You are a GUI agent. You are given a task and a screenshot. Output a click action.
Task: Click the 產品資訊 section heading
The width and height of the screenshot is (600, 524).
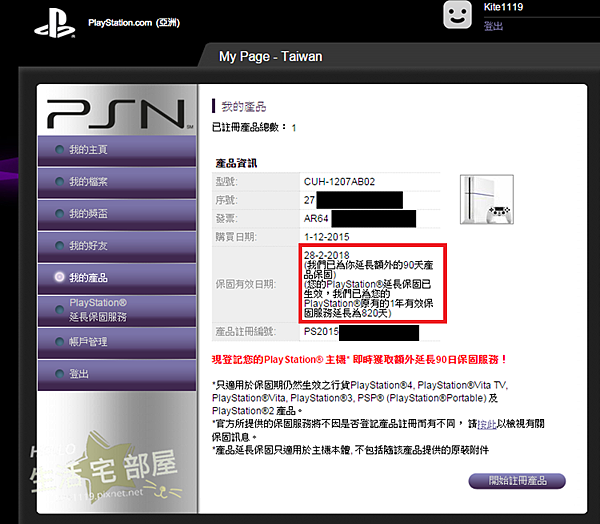[x=236, y=163]
